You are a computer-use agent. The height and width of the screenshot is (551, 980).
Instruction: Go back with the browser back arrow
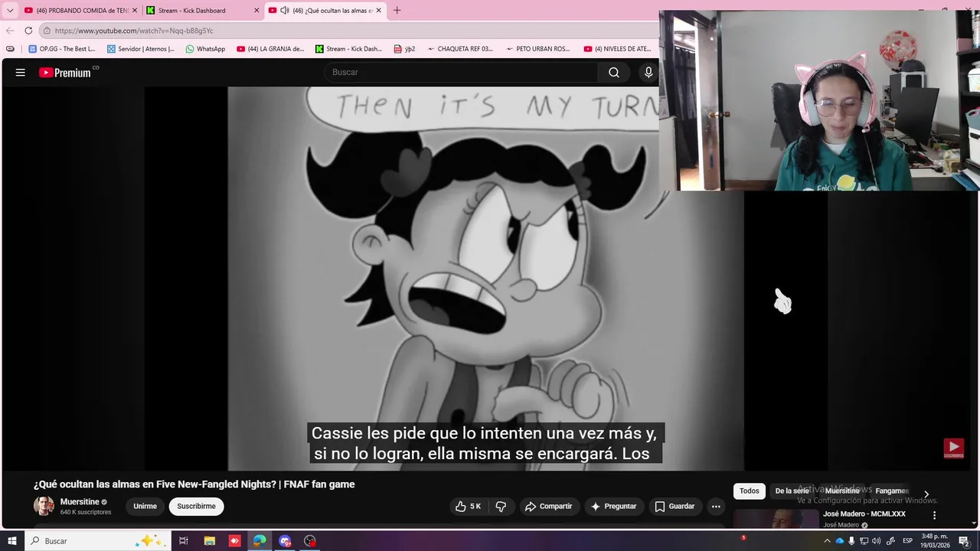click(10, 31)
